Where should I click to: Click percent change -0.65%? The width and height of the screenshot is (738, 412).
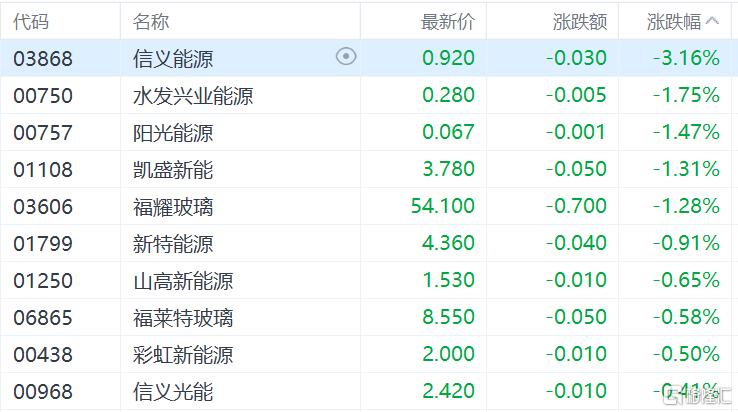[687, 280]
